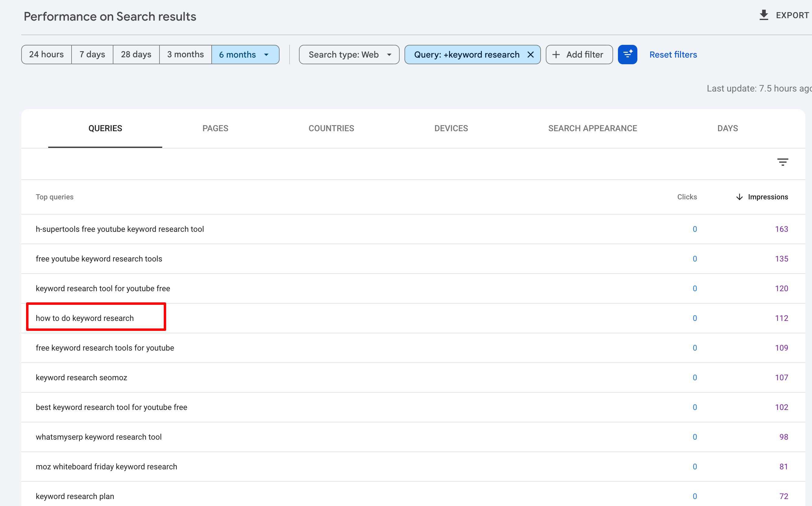Screen dimensions: 812x506
Task: Sort table by the Clicks column
Action: pos(687,197)
